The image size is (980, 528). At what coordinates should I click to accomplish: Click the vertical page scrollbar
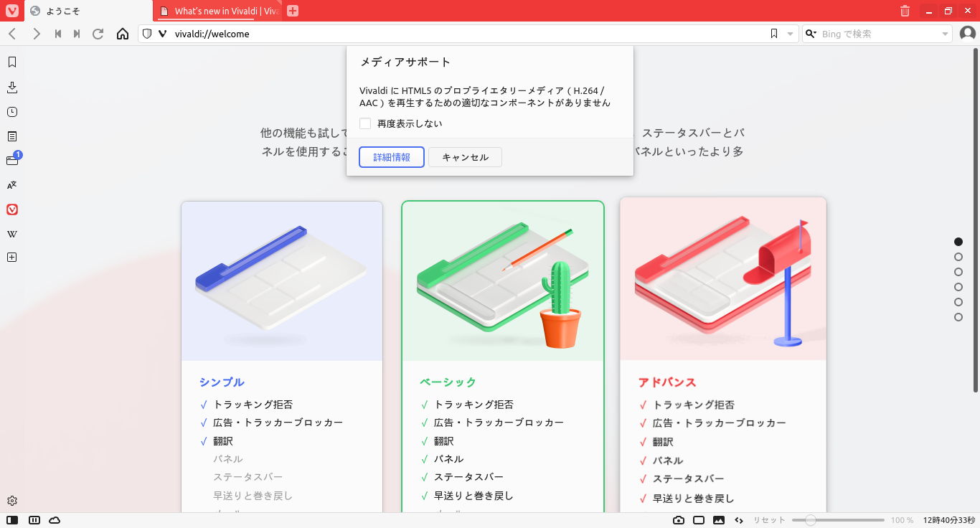(x=976, y=222)
